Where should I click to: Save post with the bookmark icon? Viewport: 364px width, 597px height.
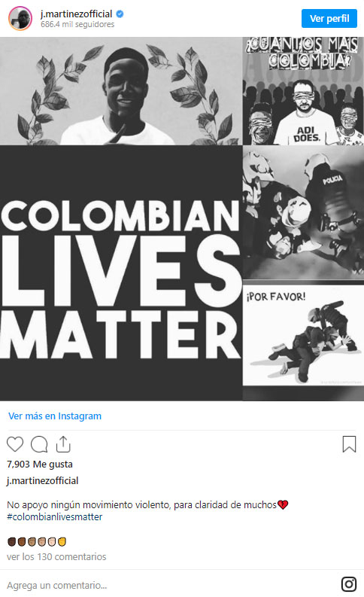click(x=349, y=444)
